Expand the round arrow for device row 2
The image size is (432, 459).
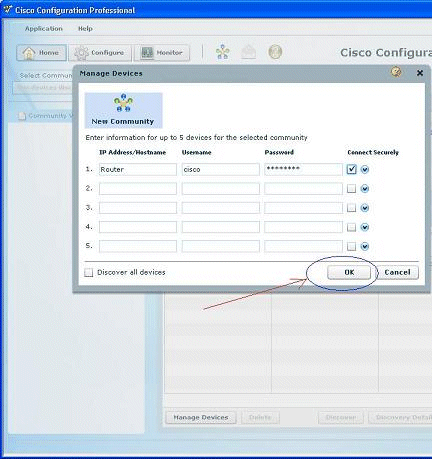365,189
